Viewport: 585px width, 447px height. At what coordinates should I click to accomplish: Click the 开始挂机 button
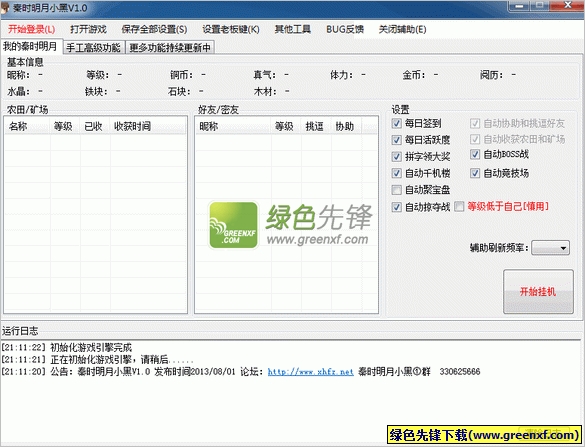pos(538,291)
